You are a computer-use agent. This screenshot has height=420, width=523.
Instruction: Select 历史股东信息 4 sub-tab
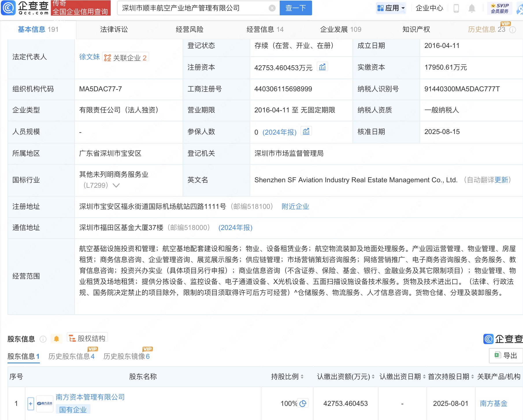[x=71, y=356]
